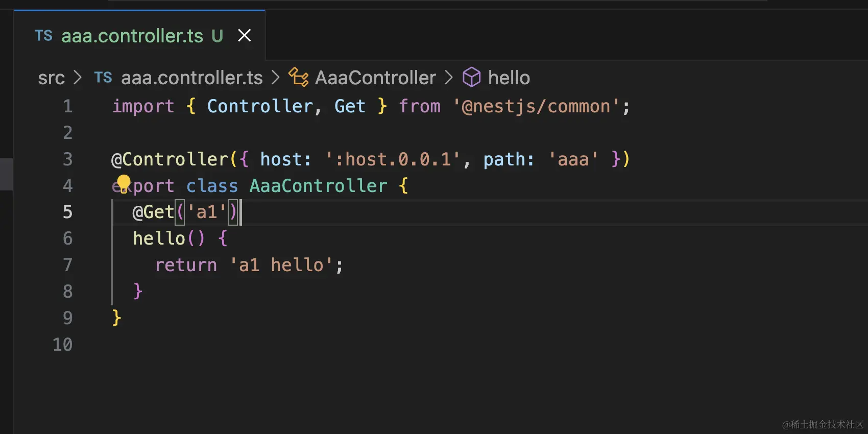Click the 'hello' method name on line 6
This screenshot has width=868, height=434.
coord(159,238)
